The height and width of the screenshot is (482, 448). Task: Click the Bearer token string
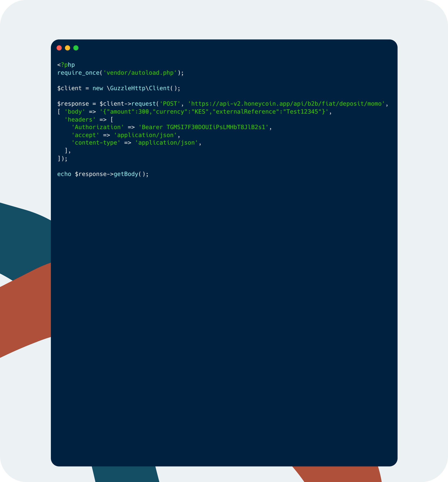point(203,127)
